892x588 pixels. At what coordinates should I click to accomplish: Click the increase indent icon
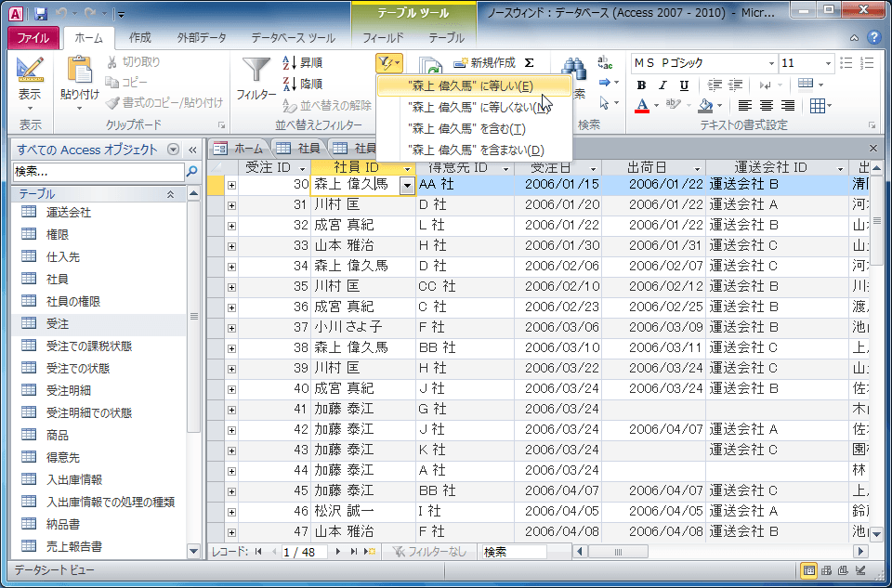pos(735,85)
